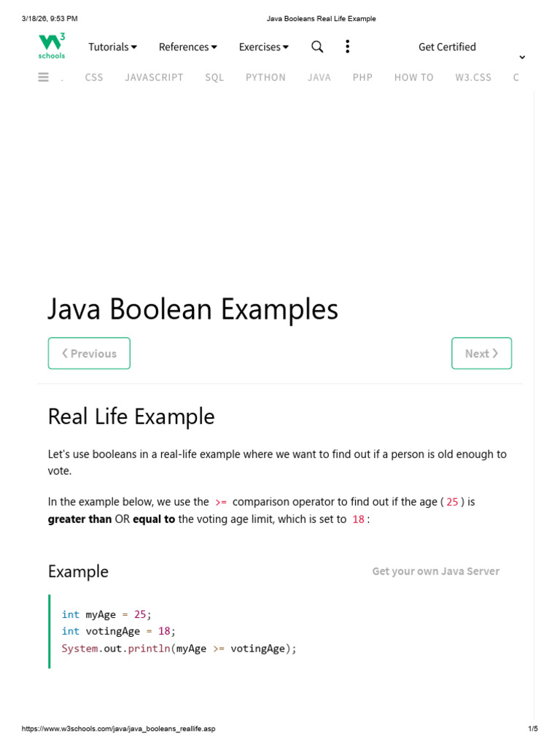Viewport: 560px width, 747px height.
Task: Select the HOW TO topic tab
Action: click(x=414, y=77)
